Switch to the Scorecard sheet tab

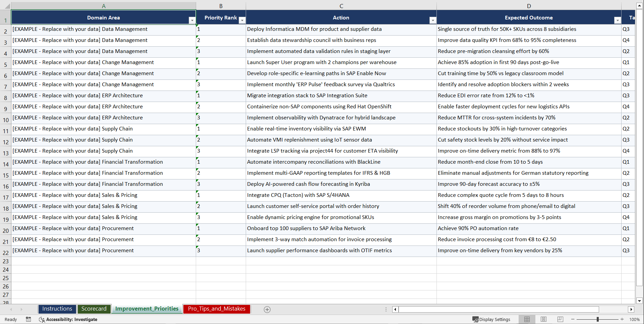pos(94,309)
